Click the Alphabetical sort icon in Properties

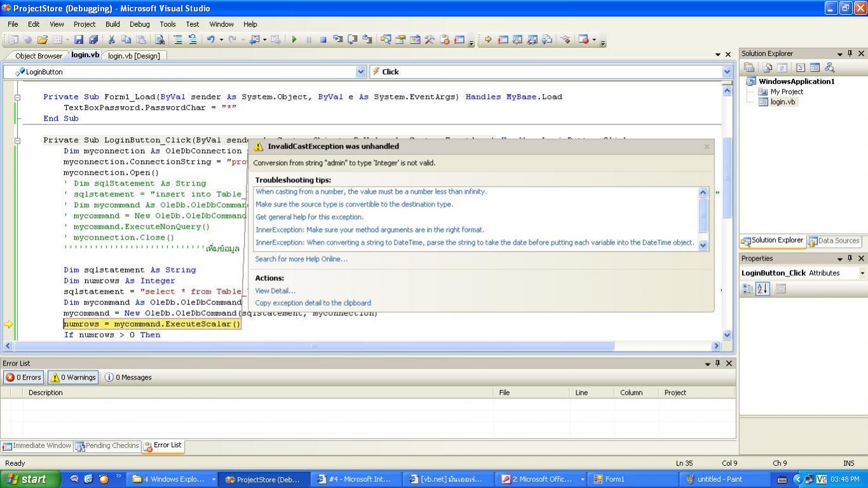[x=763, y=288]
